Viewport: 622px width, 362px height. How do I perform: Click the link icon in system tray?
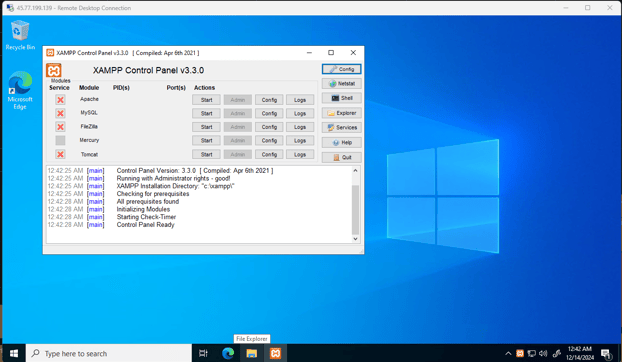pos(557,353)
